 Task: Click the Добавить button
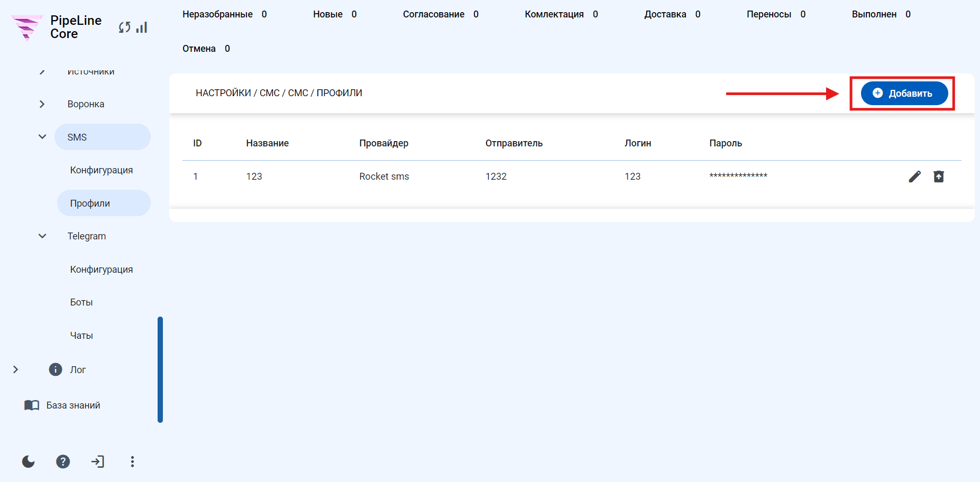click(904, 93)
